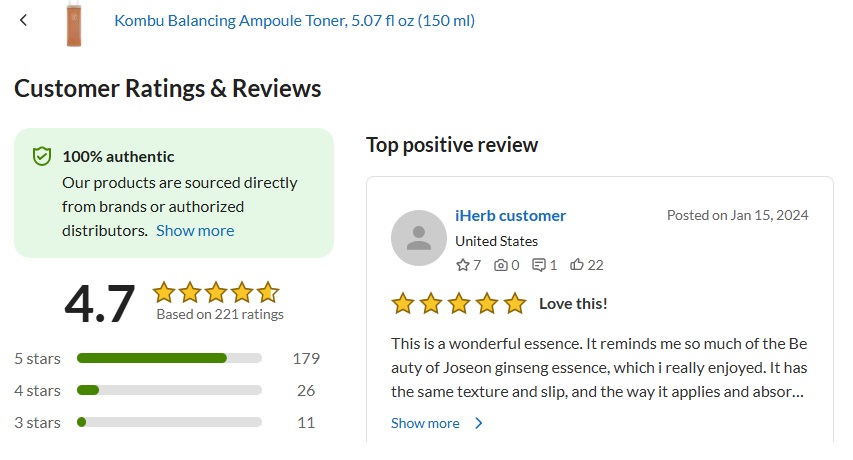Screen dimensions: 853x460
Task: Click the Love this! review title
Action: click(573, 304)
